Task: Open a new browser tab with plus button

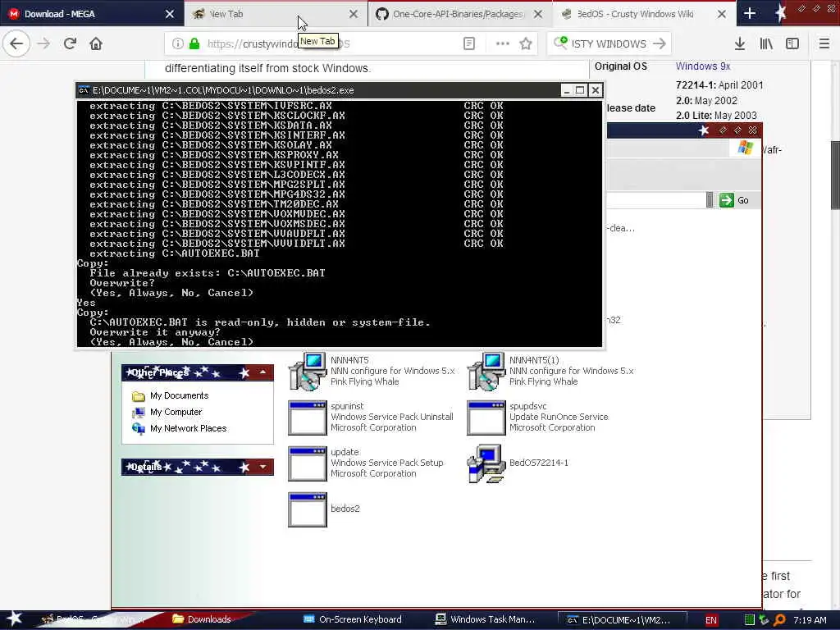Action: pos(750,14)
